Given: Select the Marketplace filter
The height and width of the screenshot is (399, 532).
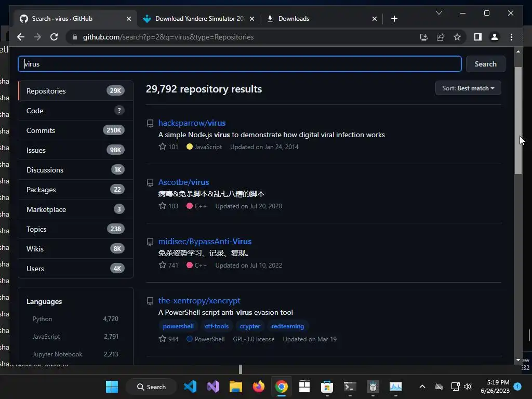Looking at the screenshot, I should click(x=75, y=209).
